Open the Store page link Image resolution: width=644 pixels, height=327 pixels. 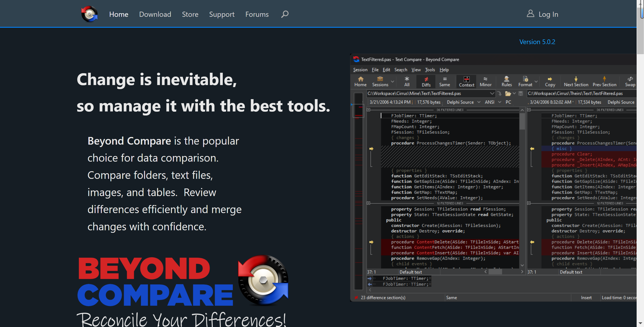pos(190,14)
